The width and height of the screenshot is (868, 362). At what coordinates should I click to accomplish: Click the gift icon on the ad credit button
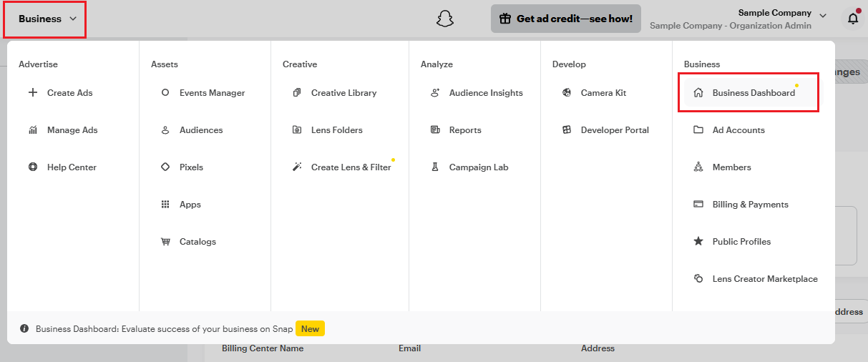coord(505,19)
